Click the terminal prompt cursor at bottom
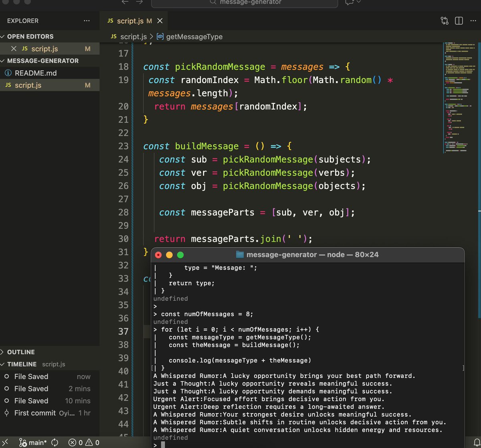Screen dimensions: 481x448 coord(163,445)
